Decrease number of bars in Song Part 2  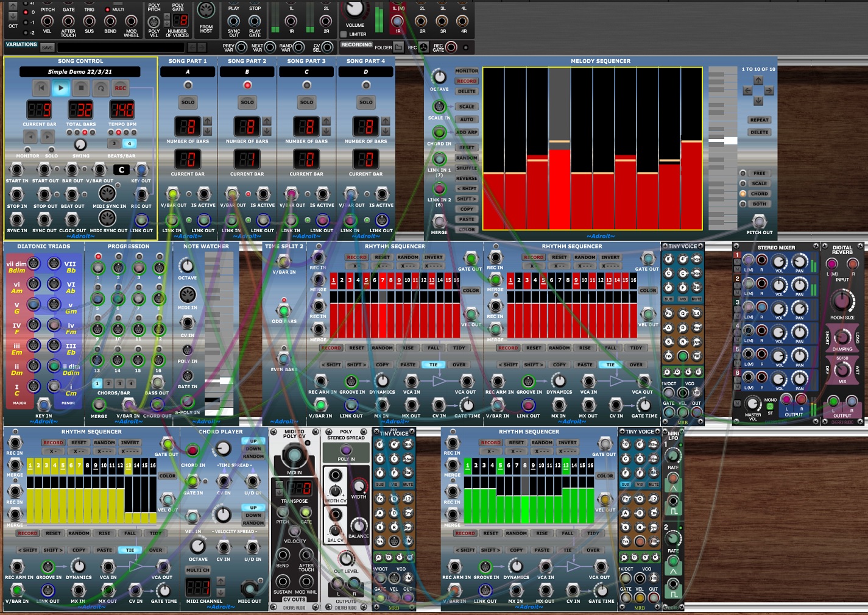click(267, 131)
